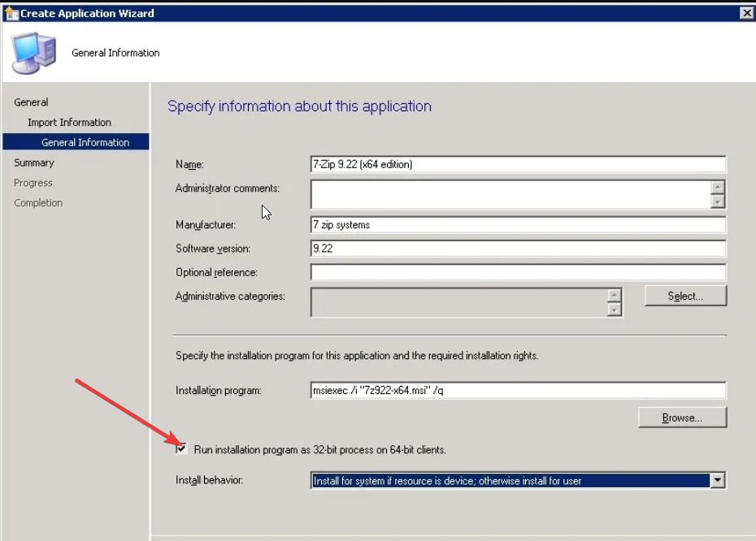The width and height of the screenshot is (756, 541).
Task: Click Administrative categories scroll down arrow
Action: pyautogui.click(x=615, y=309)
